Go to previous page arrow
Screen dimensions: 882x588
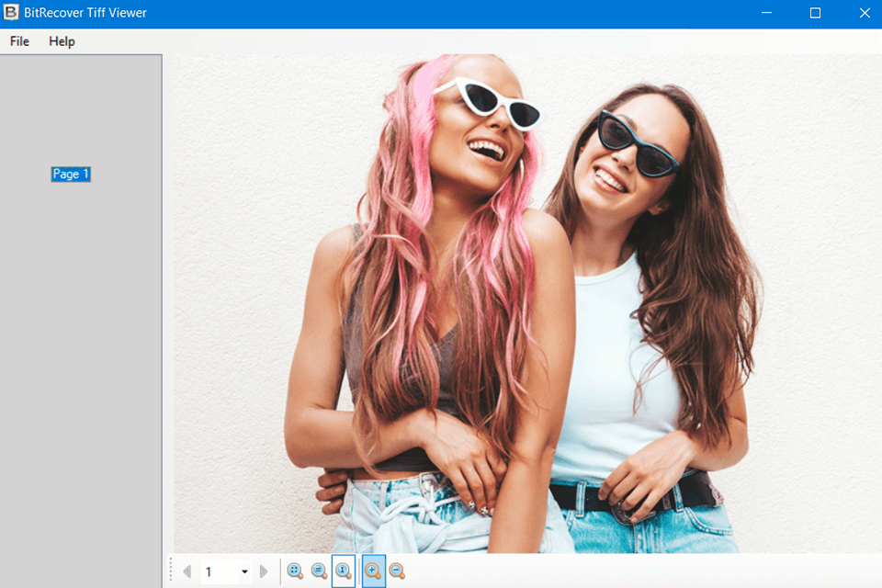(187, 571)
